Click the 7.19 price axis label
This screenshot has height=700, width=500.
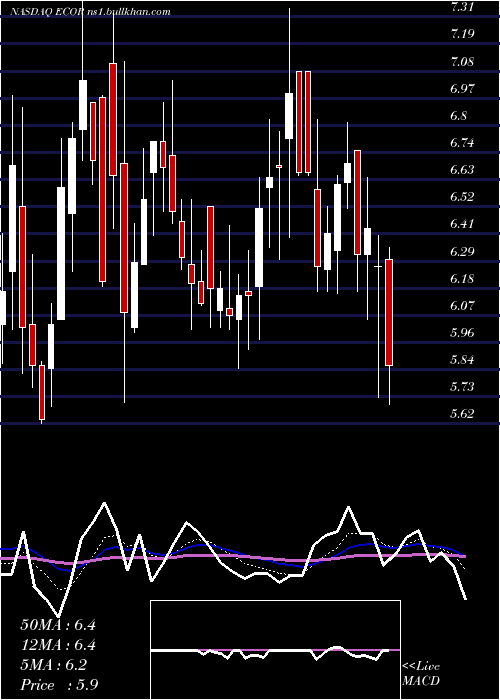[462, 34]
